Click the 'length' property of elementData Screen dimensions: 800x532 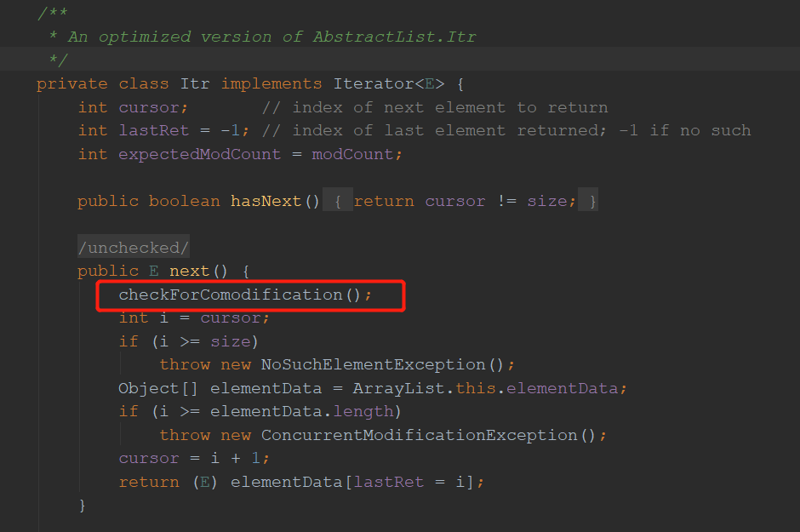363,411
